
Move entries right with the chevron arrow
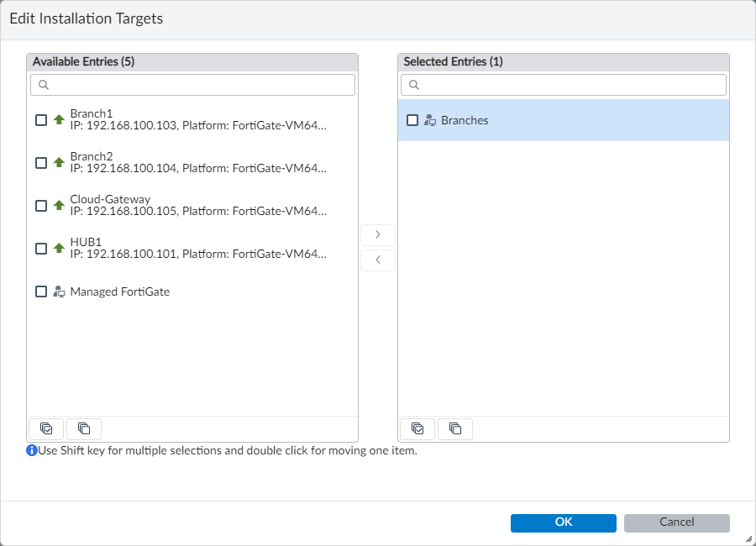(378, 234)
